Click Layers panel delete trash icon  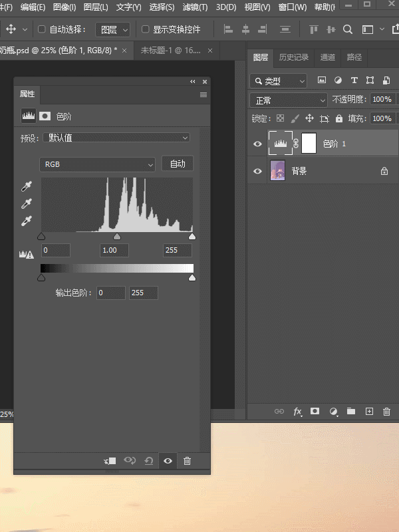(x=386, y=412)
